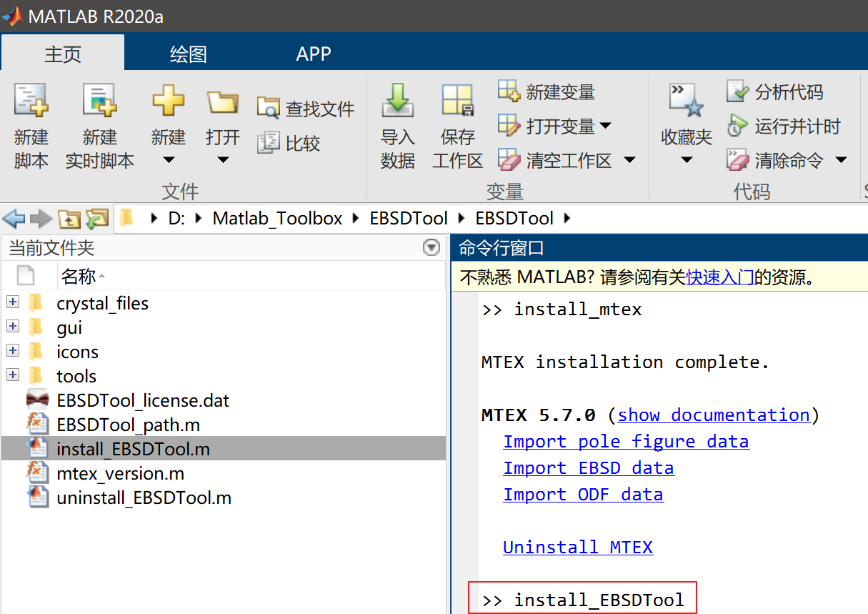Click Import pole figure data link
The height and width of the screenshot is (614, 868).
[627, 442]
